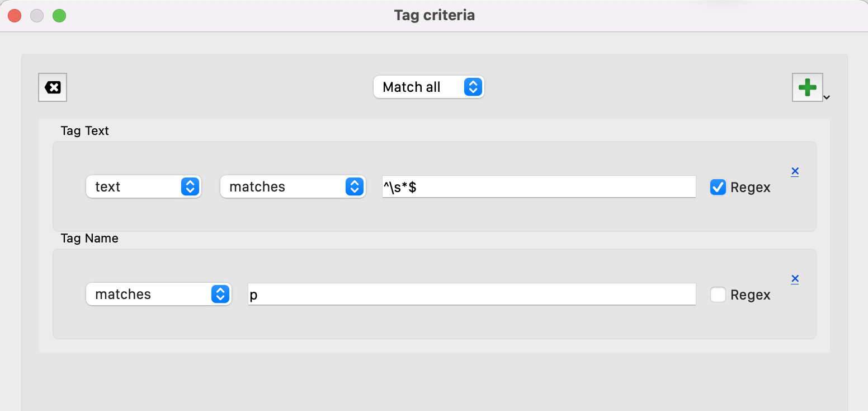Viewport: 868px width, 411px height.
Task: Remove the Tag Name criterion with its X
Action: tap(795, 279)
